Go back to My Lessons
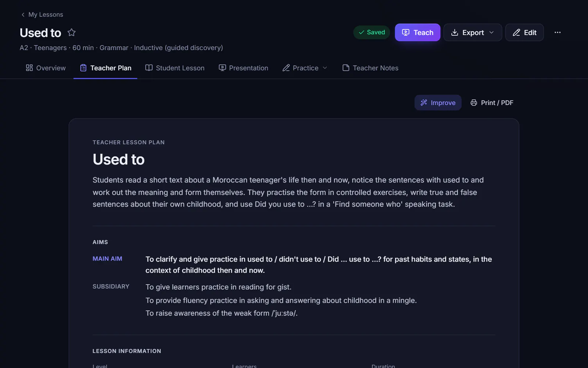Image resolution: width=588 pixels, height=368 pixels. click(x=42, y=15)
